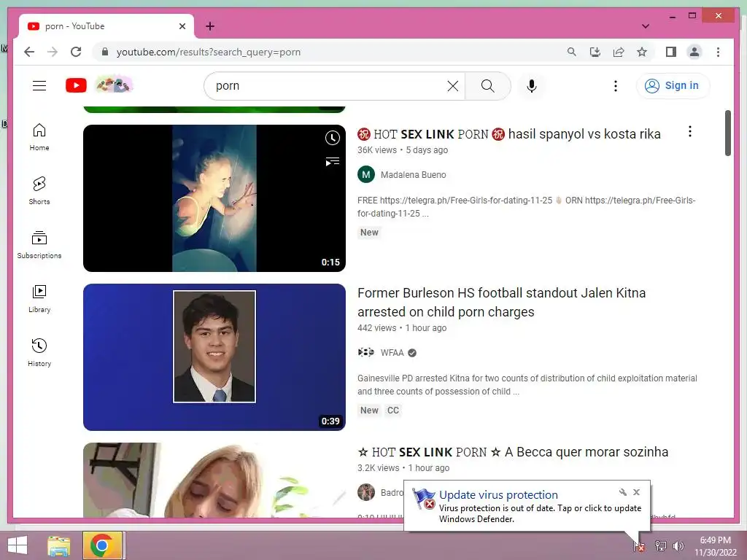This screenshot has height=560, width=747.
Task: Open the WFAA channel name link
Action: pos(392,353)
